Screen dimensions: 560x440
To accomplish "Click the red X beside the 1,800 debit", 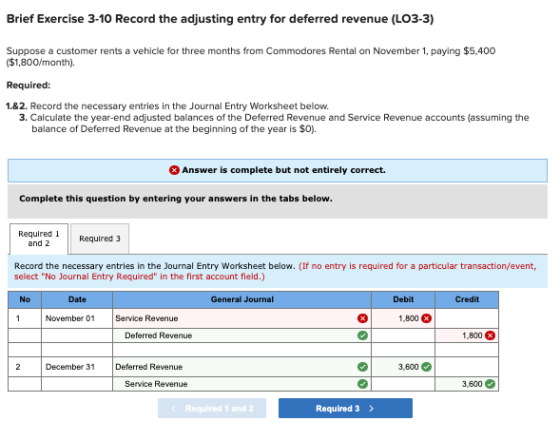I will (x=426, y=318).
